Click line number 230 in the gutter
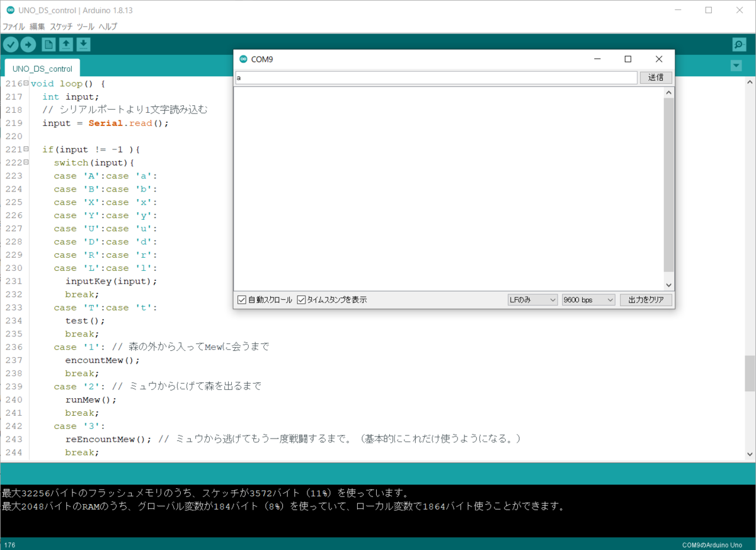The image size is (756, 550). [13, 268]
